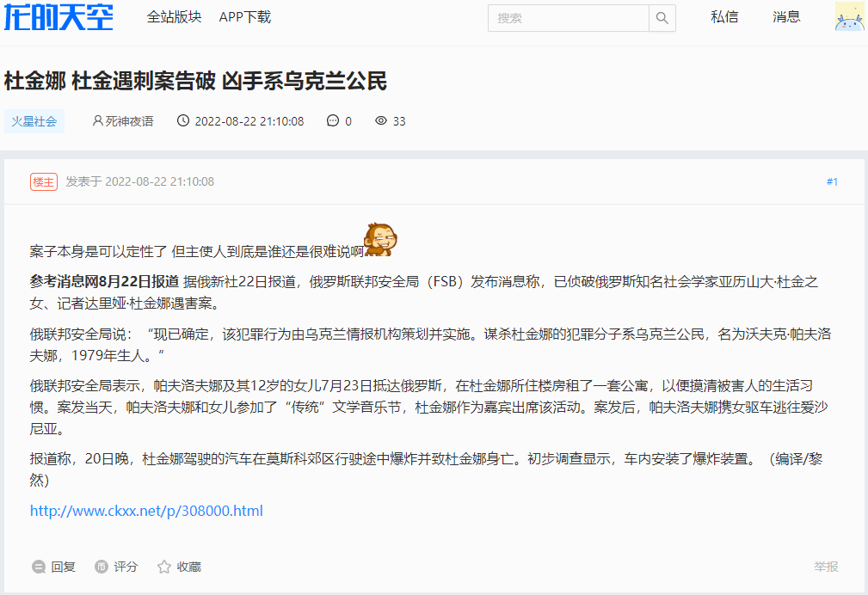Click the comment bubble count icon

(333, 120)
